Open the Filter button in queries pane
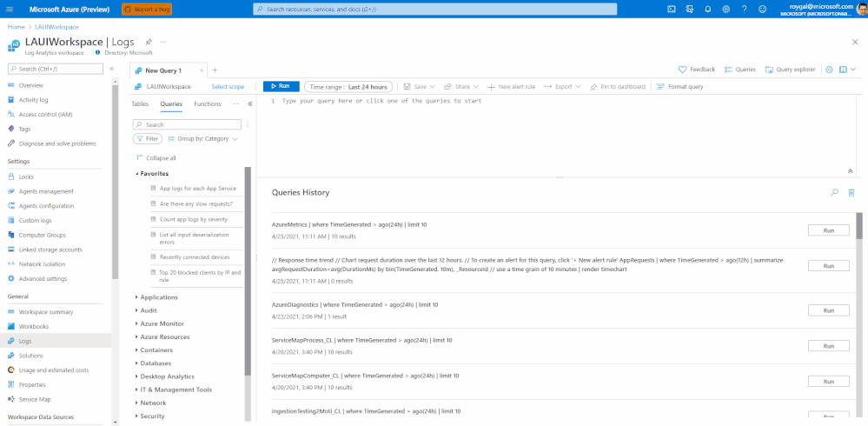 [148, 139]
